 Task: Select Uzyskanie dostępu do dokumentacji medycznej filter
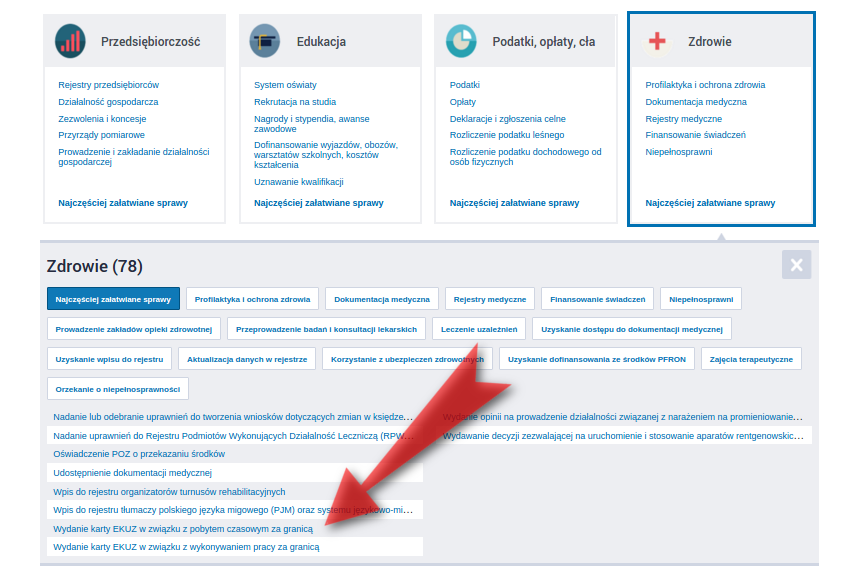pyautogui.click(x=632, y=329)
